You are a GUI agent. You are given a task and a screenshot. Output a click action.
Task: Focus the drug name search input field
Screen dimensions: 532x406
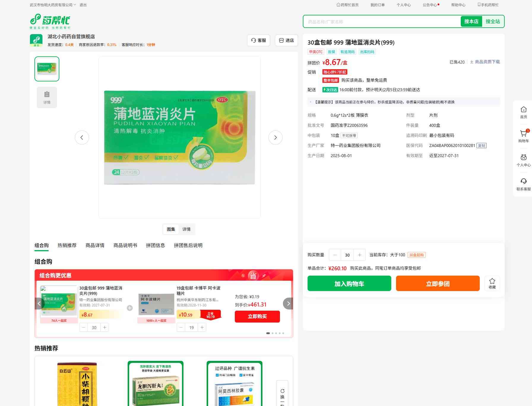click(381, 22)
